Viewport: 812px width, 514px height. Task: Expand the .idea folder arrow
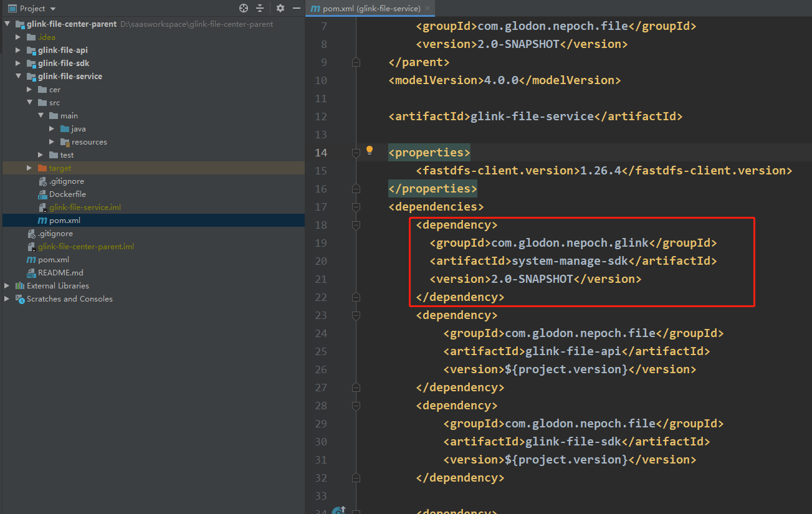coord(19,37)
